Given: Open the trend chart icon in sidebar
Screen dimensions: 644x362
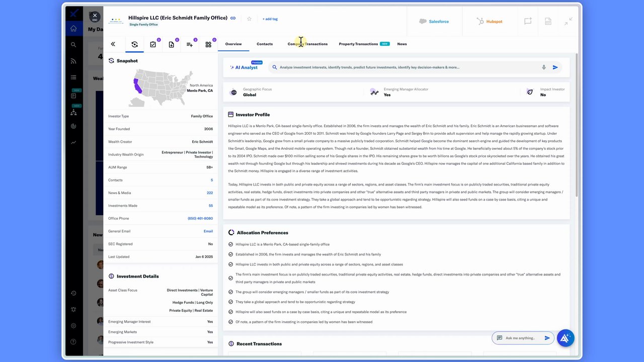Looking at the screenshot, I should [73, 142].
